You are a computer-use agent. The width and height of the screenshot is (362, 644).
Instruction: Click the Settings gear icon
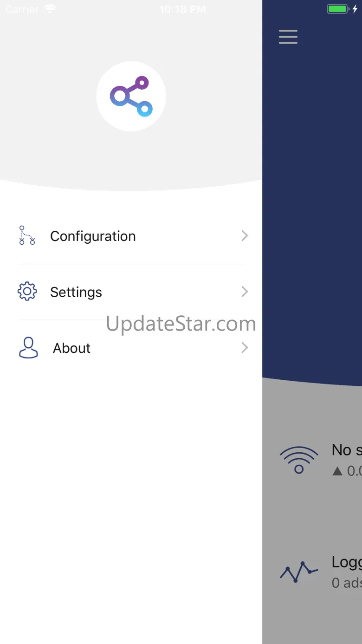click(x=27, y=292)
